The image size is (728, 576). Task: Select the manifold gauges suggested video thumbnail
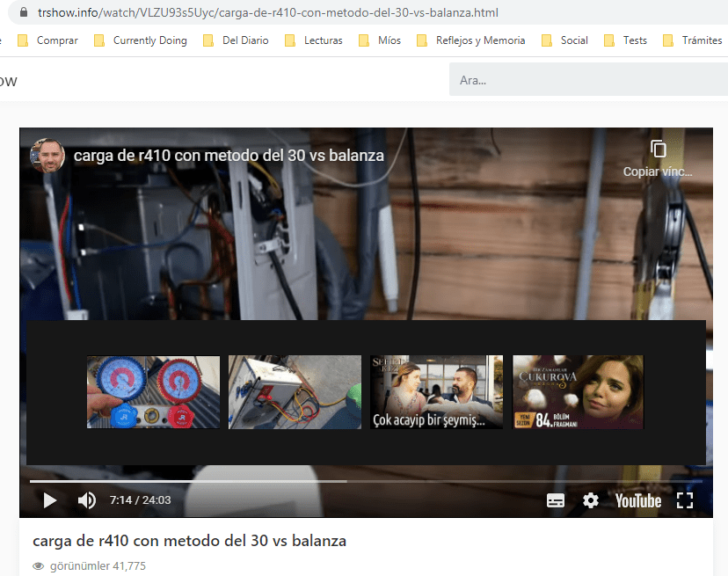[153, 392]
